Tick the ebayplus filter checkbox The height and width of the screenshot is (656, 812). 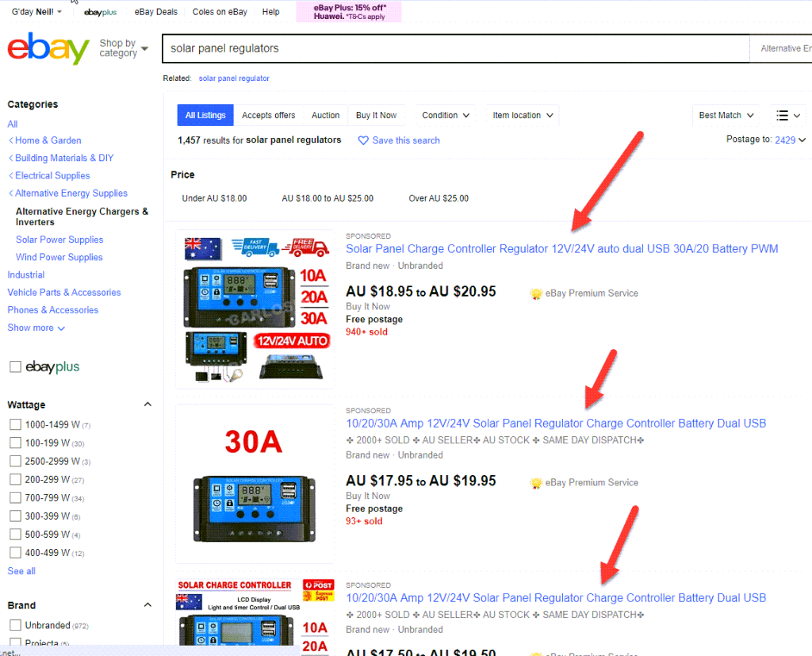[16, 366]
